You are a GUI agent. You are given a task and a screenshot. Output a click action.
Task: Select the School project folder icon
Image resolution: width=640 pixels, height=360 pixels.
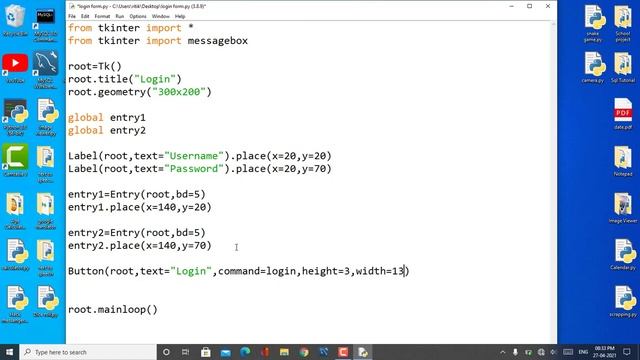tap(623, 24)
